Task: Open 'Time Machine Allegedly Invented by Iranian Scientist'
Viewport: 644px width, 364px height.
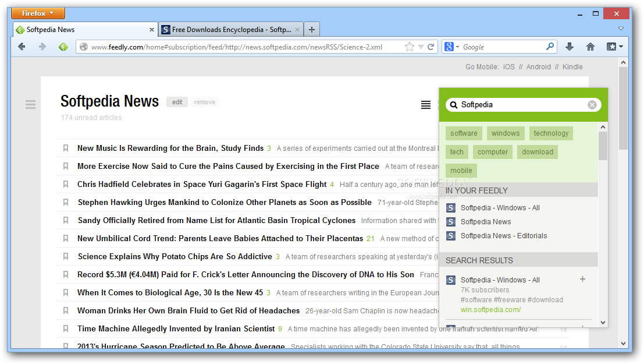Action: tap(176, 328)
